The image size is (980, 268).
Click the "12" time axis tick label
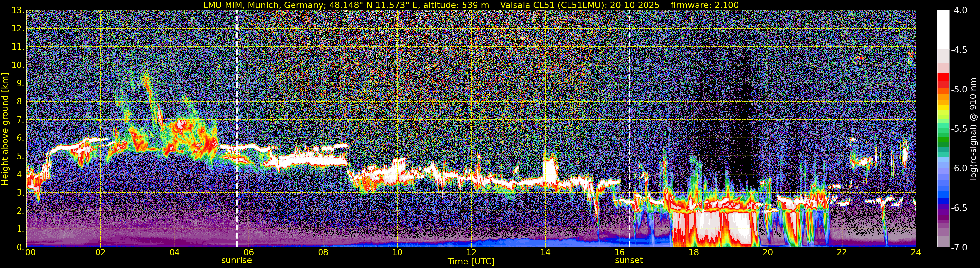click(x=471, y=252)
